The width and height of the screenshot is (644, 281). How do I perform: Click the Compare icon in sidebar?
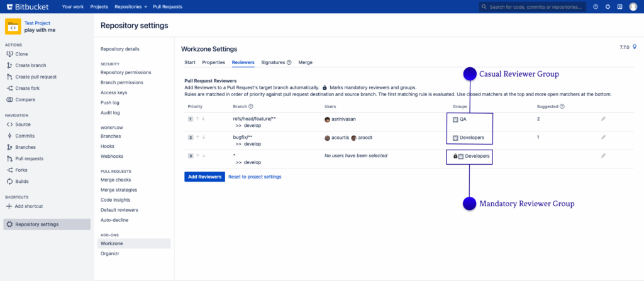click(9, 99)
